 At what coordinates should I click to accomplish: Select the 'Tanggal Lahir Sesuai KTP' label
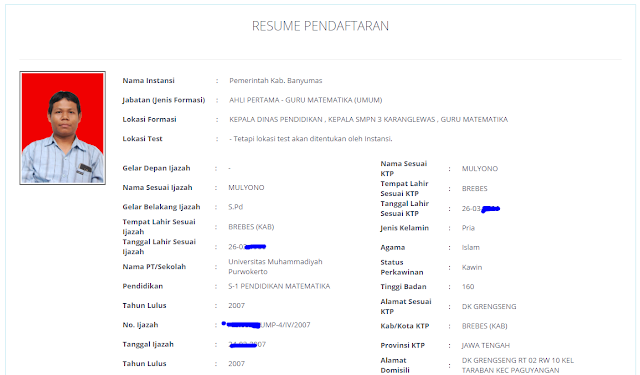[x=404, y=209]
